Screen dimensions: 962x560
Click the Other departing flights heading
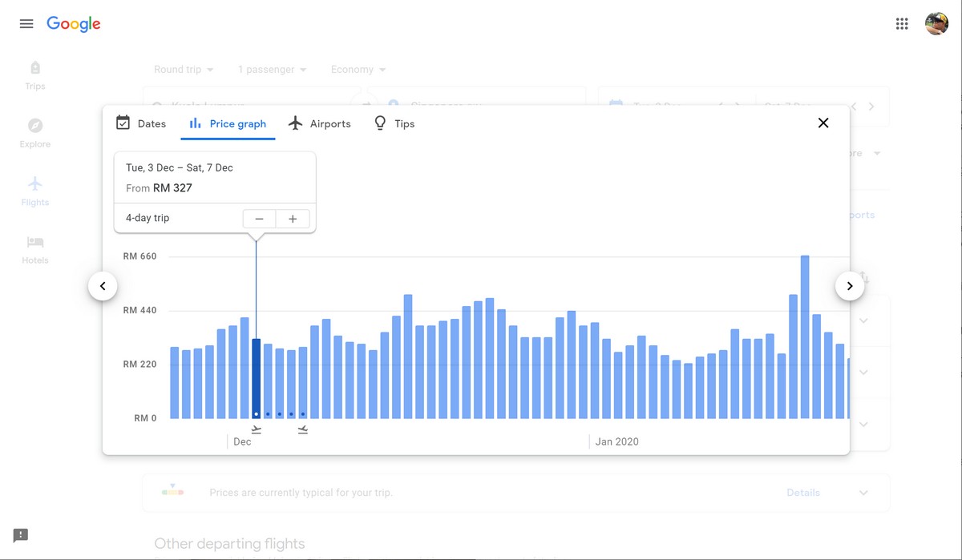point(229,545)
